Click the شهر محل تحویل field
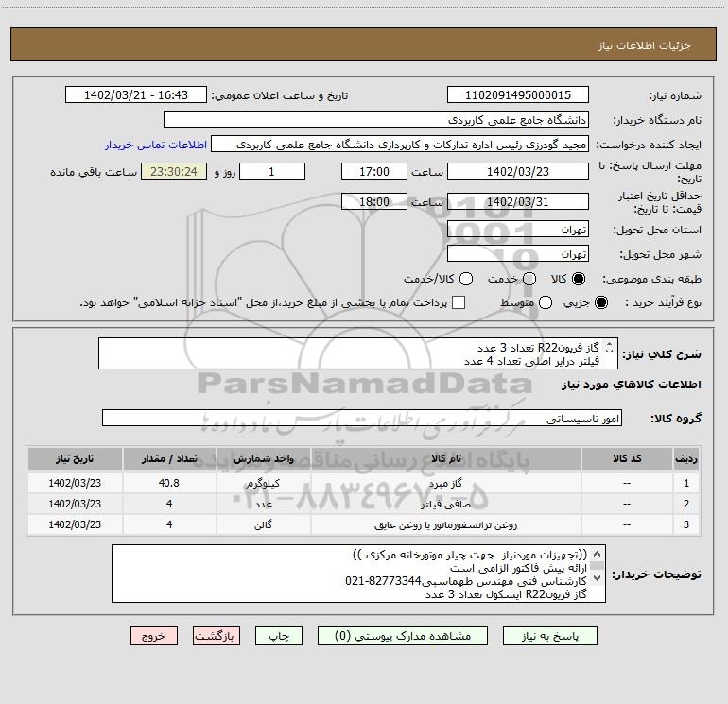This screenshot has width=728, height=704. pos(518,254)
